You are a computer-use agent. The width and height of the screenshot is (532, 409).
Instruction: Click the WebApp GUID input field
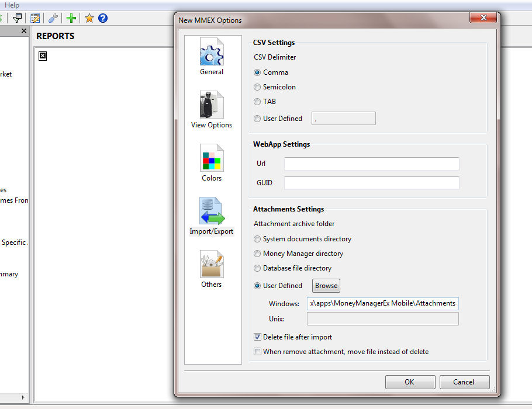(x=371, y=183)
